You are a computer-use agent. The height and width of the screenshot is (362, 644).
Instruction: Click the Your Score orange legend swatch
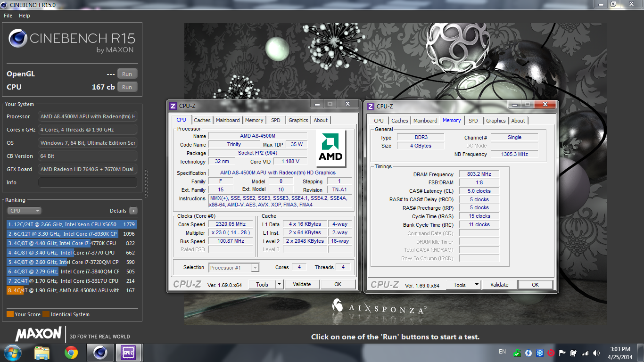tap(10, 314)
